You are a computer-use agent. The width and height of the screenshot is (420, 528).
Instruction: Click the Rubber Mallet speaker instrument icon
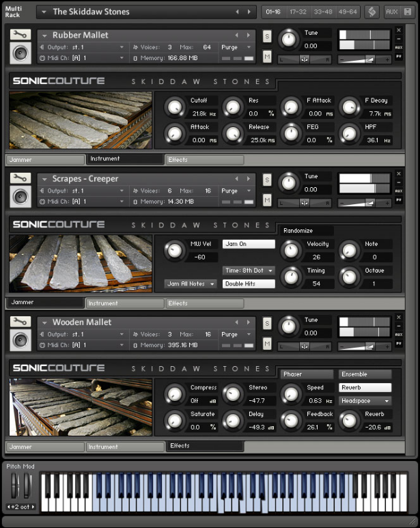click(x=20, y=53)
